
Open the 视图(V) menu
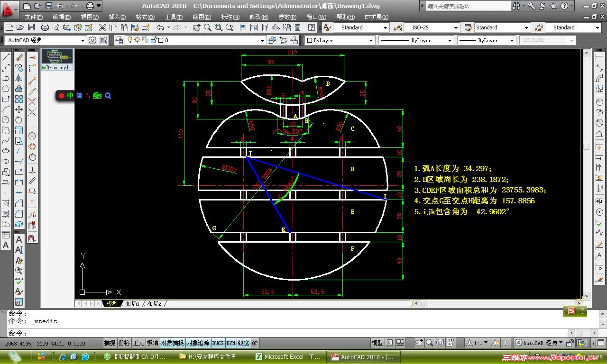90,17
